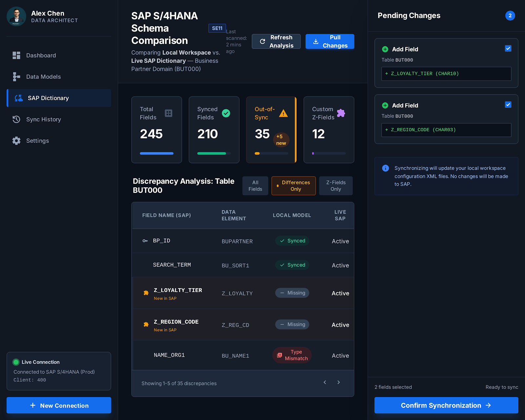This screenshot has height=420, width=525.
Task: Switch to SAP Dictionary section
Action: pos(48,98)
